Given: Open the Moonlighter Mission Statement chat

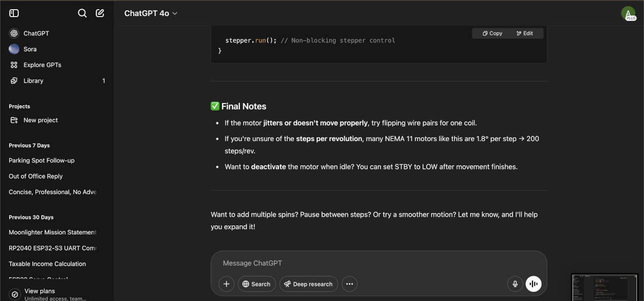Looking at the screenshot, I should tap(57, 232).
